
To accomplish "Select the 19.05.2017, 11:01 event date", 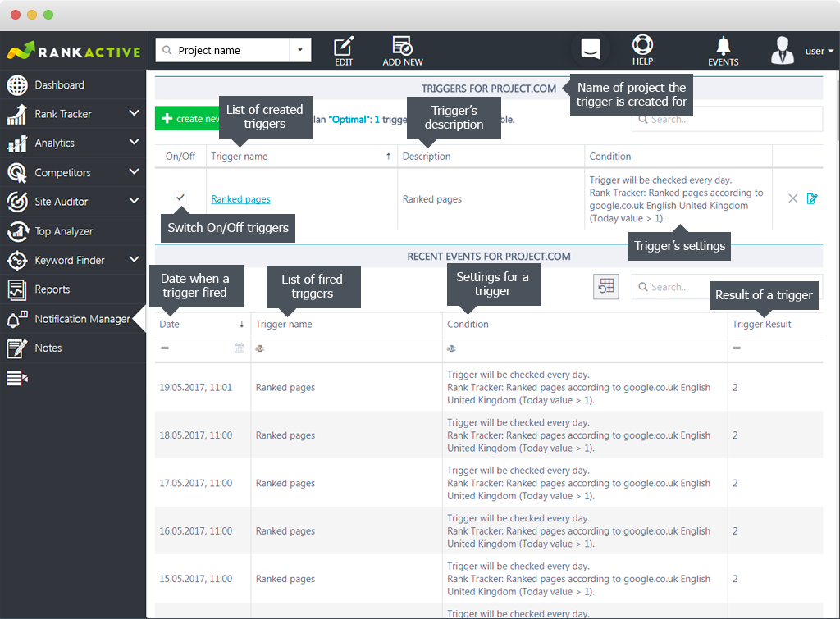I will pos(195,387).
